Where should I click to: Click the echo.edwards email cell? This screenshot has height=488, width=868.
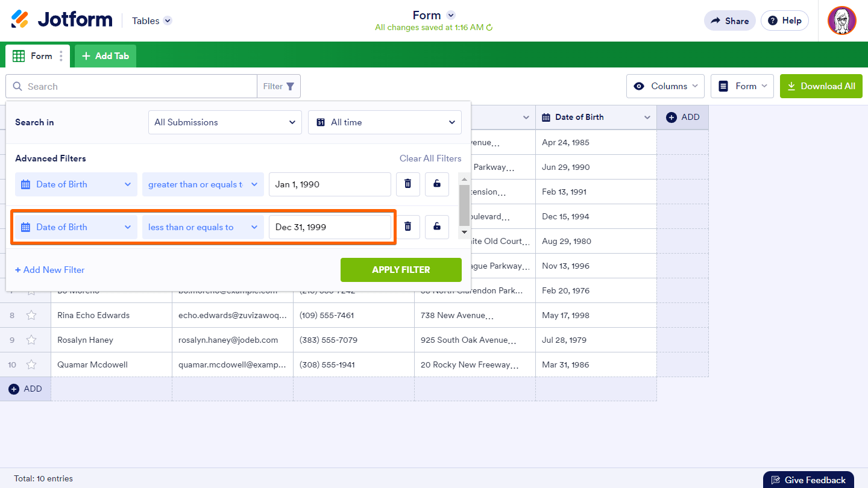(x=233, y=315)
